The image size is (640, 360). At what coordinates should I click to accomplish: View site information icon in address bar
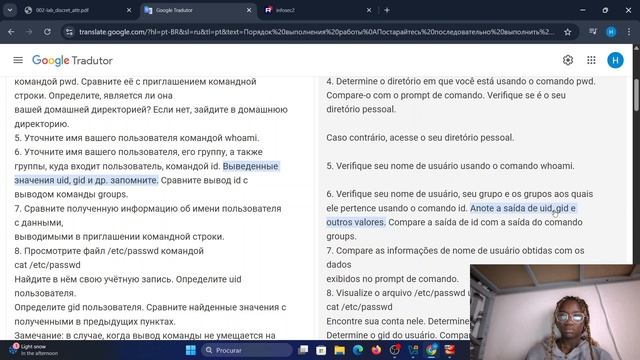point(69,32)
